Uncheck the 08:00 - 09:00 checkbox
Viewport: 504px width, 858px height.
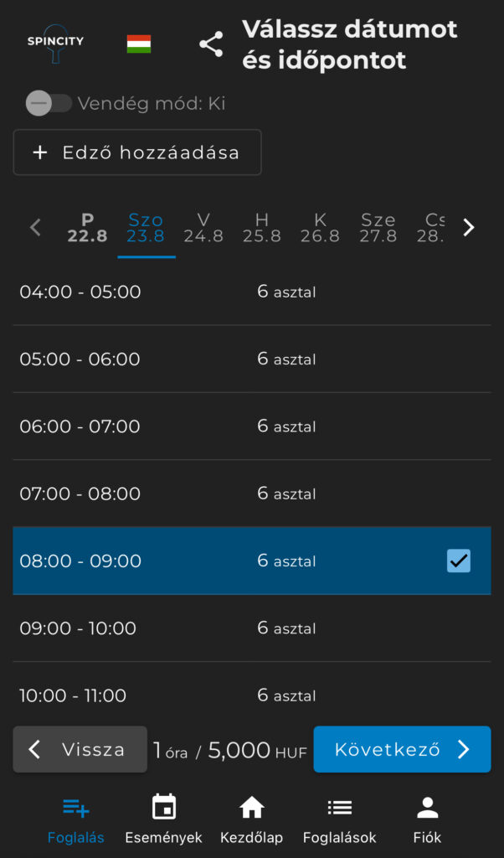459,561
